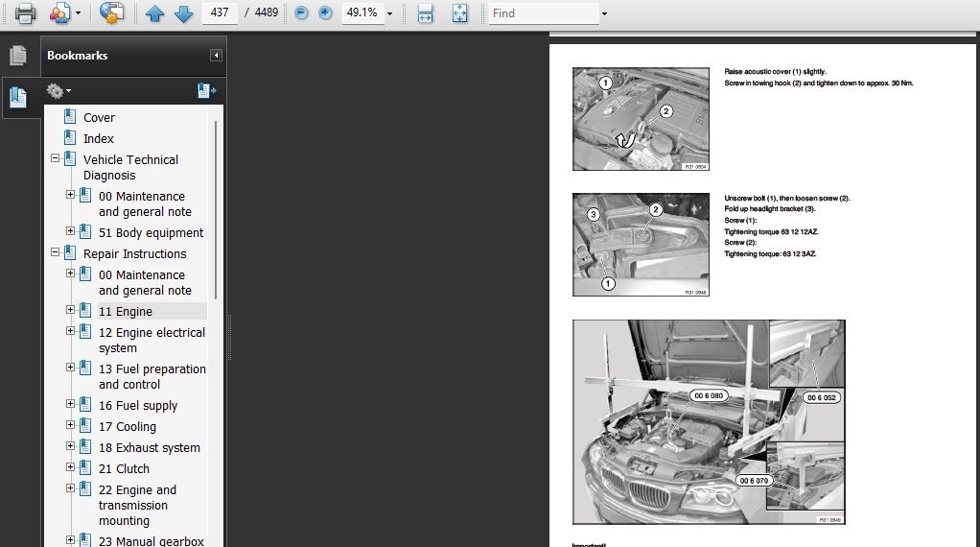Expand 21 Clutch node
The image size is (980, 547).
coord(71,467)
